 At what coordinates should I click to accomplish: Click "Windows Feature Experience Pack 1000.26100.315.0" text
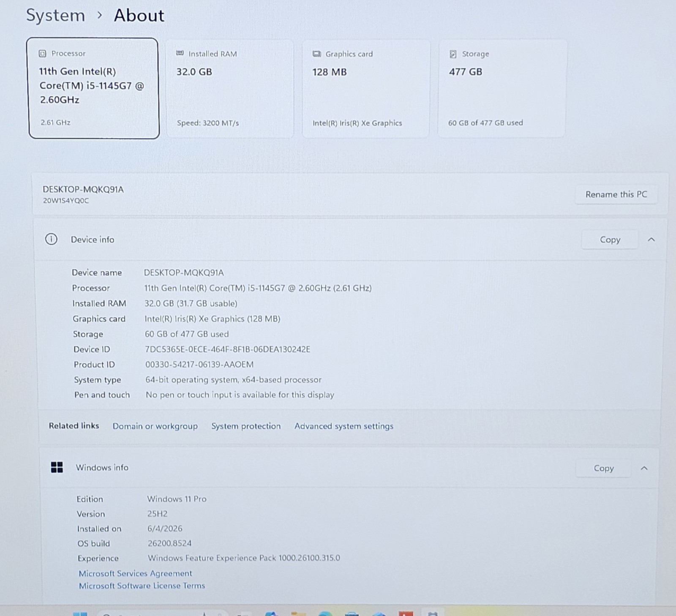click(x=244, y=558)
